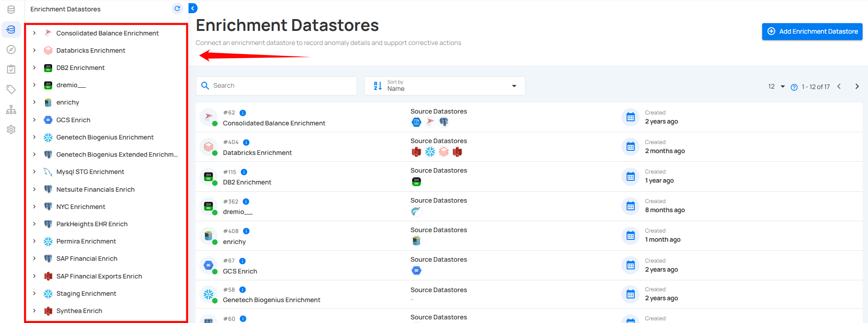The width and height of the screenshot is (868, 323).
Task: Expand Synthea Enrich tree node
Action: (34, 311)
